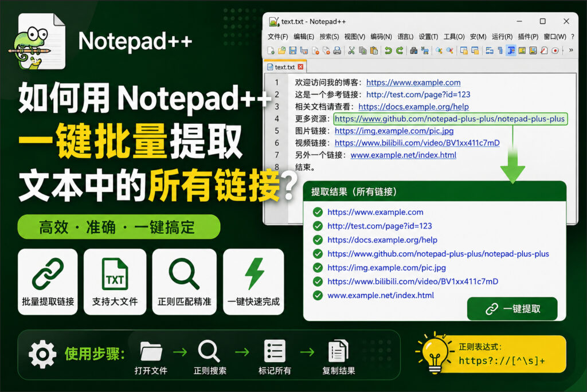Open the 视图(V) menu

[354, 37]
